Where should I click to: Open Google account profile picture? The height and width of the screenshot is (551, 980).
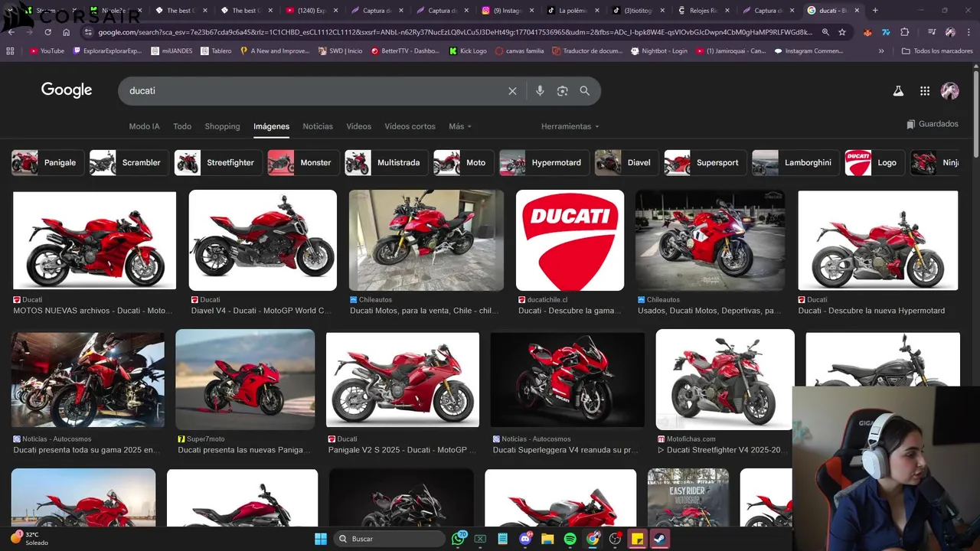tap(950, 91)
